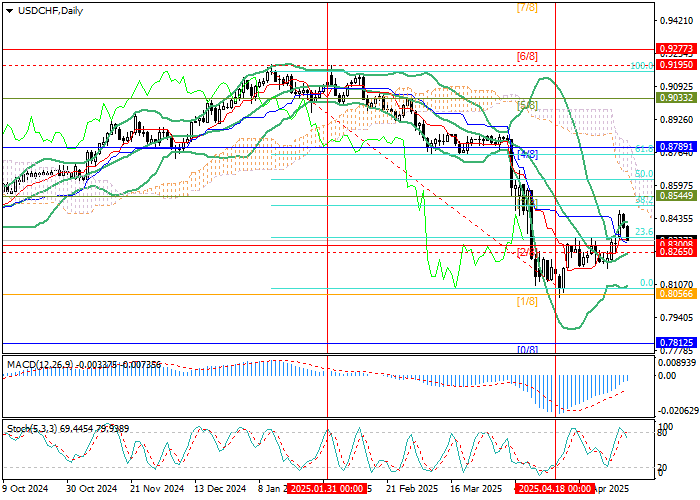
Task: Click the [0/8] Murrey level label
Action: 527,349
